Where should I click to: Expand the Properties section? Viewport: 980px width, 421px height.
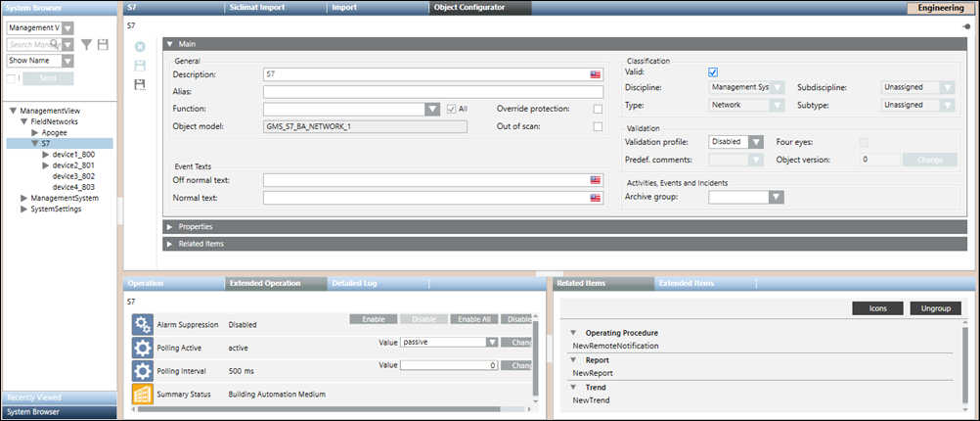[172, 226]
